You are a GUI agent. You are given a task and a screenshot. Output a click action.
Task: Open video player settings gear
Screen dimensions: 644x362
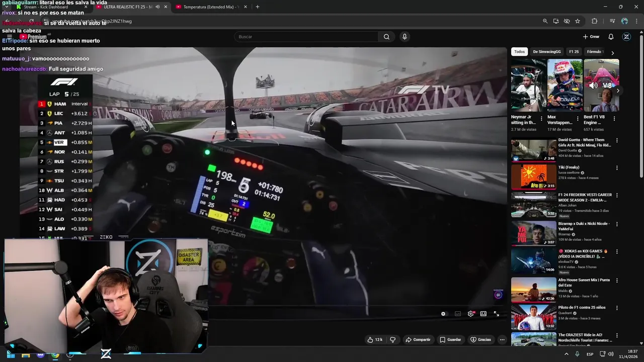(x=471, y=314)
